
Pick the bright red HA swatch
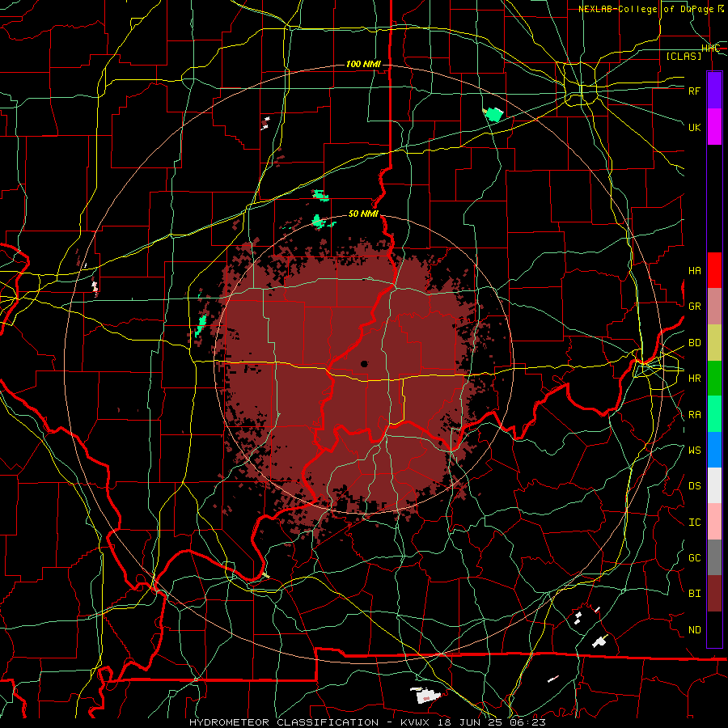click(714, 270)
